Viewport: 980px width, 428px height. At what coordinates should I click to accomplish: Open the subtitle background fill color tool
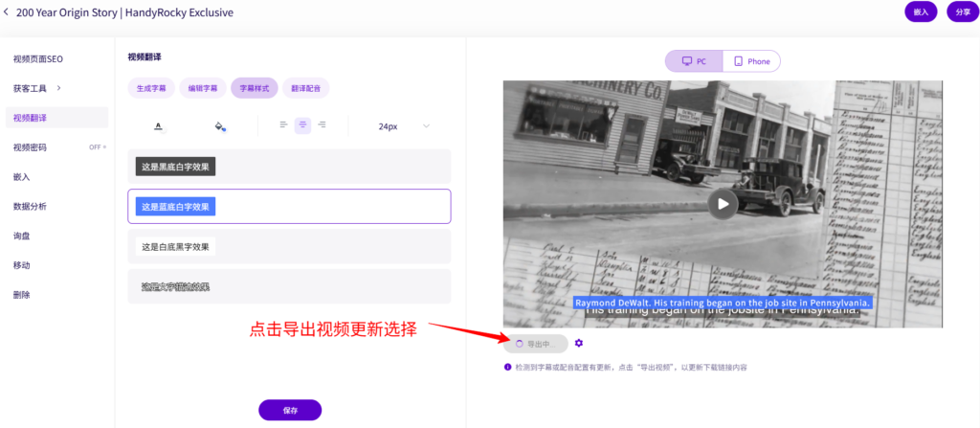click(x=220, y=125)
